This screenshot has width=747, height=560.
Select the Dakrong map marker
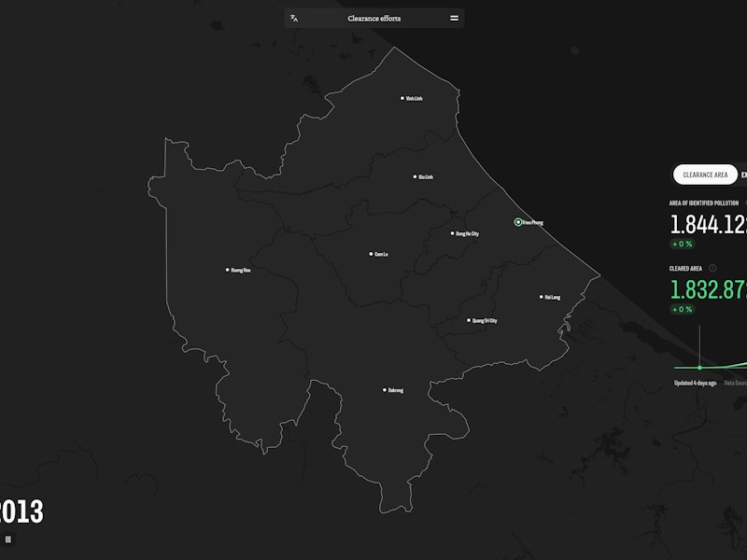coord(385,390)
